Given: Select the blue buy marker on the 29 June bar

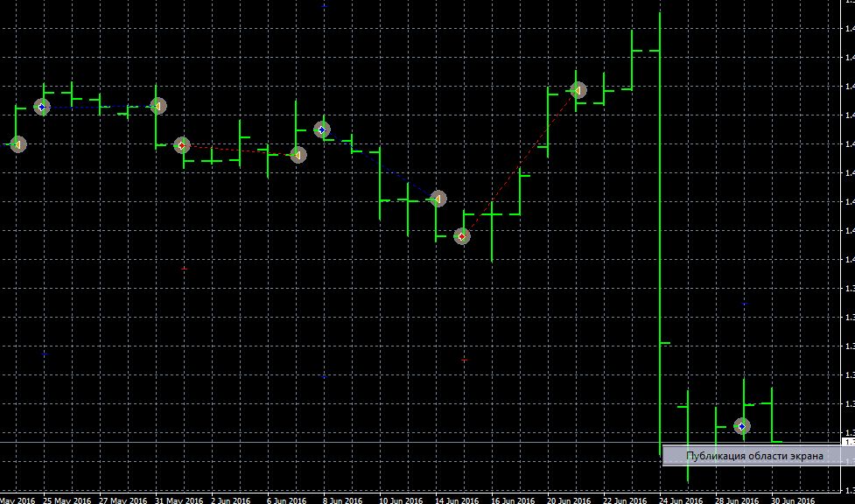Looking at the screenshot, I should pyautogui.click(x=741, y=426).
